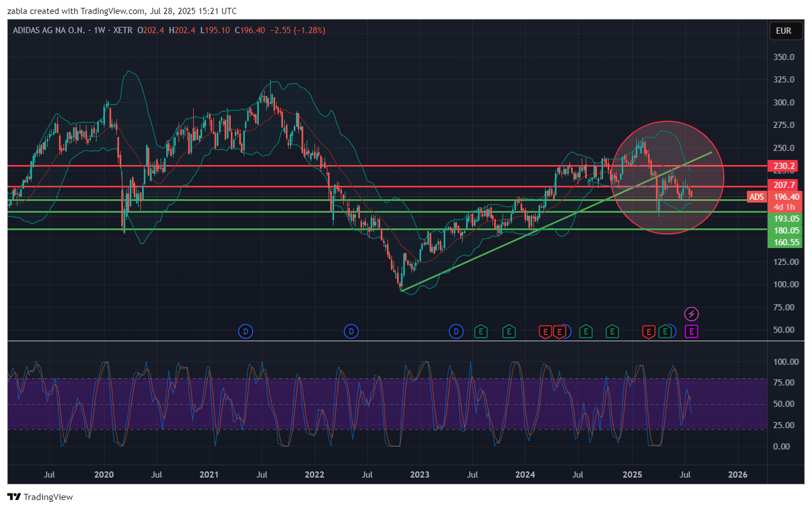Click the green E marker at Jul 2024
The height and width of the screenshot is (509, 812).
[x=586, y=332]
